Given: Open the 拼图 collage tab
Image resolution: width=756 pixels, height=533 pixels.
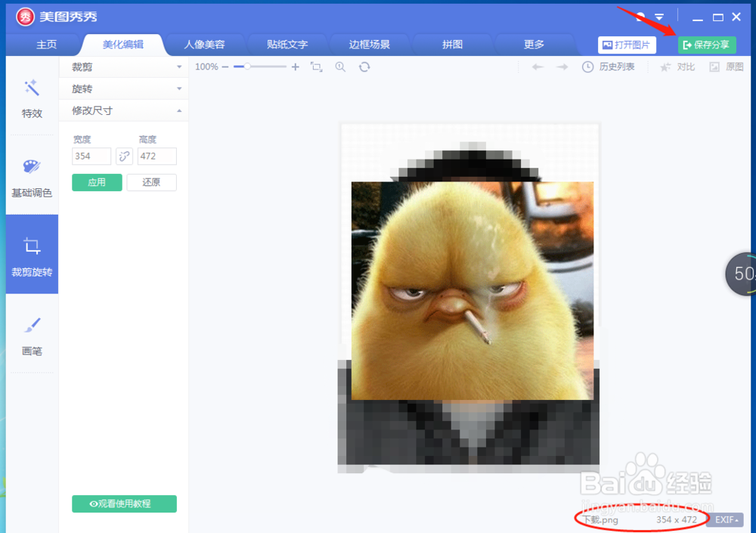Looking at the screenshot, I should click(x=452, y=45).
